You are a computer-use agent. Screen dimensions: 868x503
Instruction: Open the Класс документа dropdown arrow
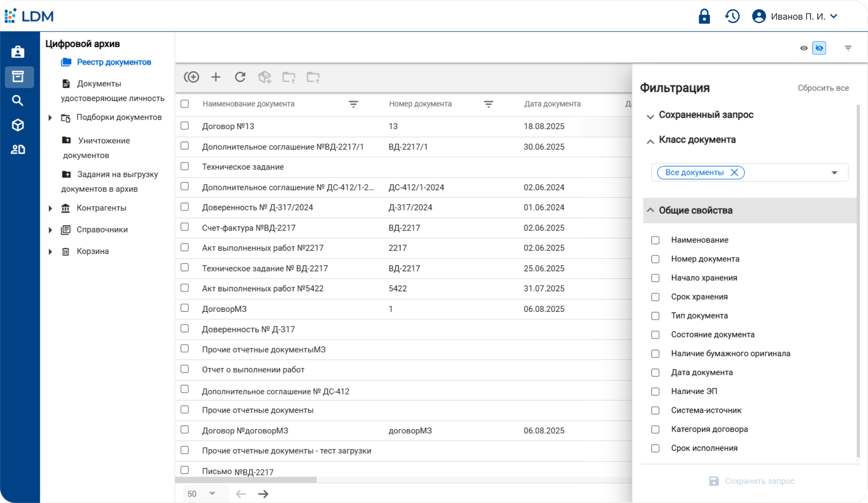tap(834, 173)
